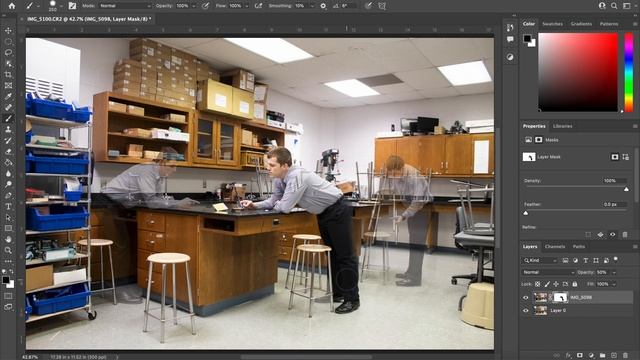Enable airbrush-style build-up

[x=258, y=6]
